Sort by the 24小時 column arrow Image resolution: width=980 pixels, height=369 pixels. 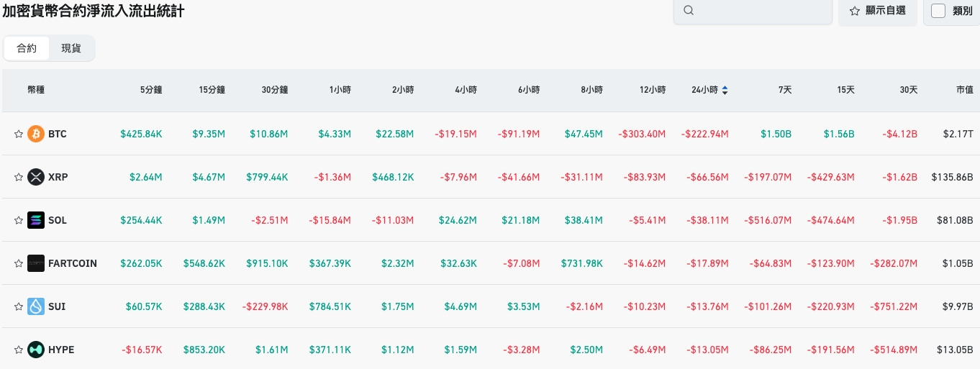click(x=725, y=90)
